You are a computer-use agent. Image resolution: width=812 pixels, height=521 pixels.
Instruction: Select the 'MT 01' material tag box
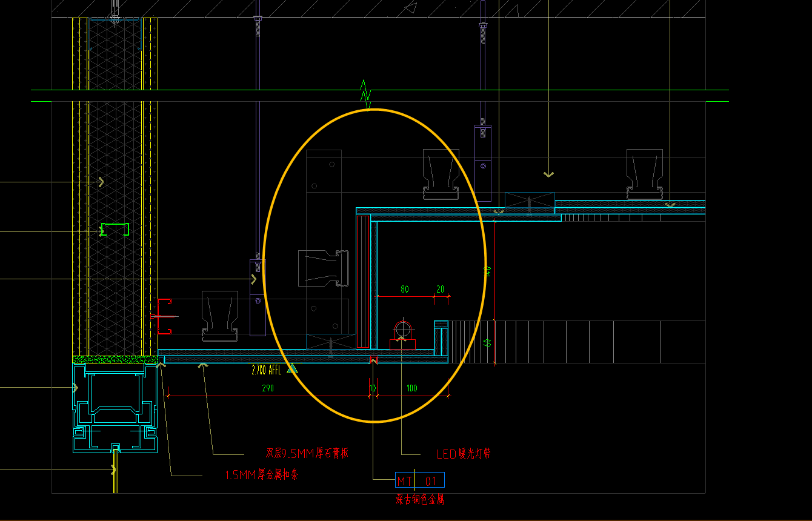(x=420, y=480)
